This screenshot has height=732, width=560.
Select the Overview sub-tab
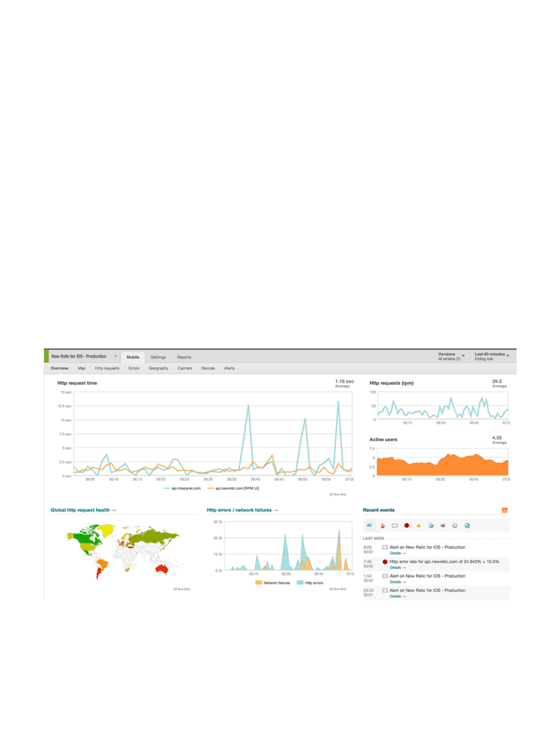click(59, 368)
